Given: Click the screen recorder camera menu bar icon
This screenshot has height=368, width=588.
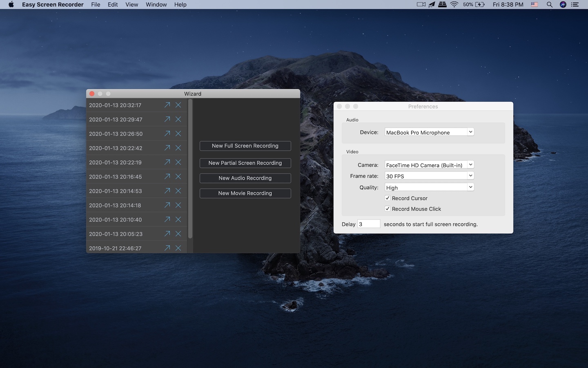Looking at the screenshot, I should coord(421,4).
